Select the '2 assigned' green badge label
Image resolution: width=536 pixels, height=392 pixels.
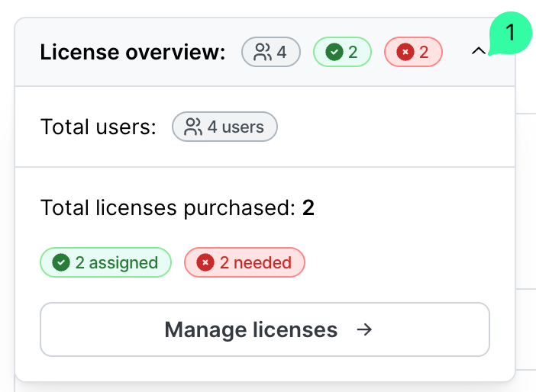(x=116, y=262)
